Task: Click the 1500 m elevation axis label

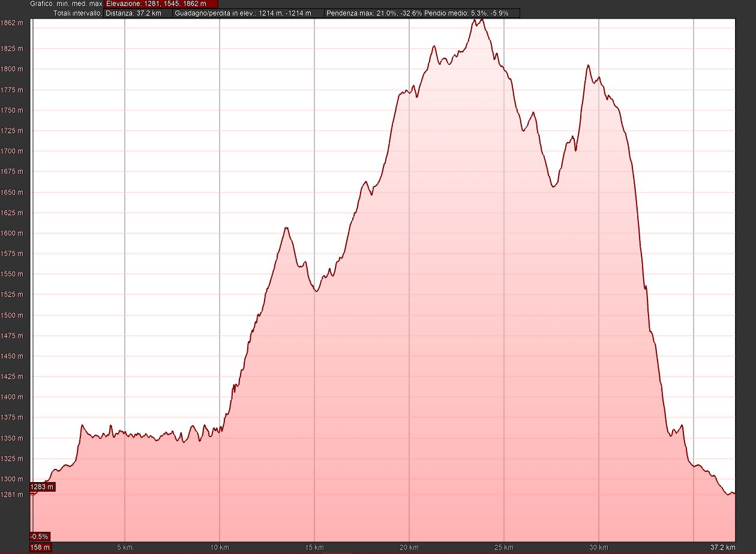Action: (12, 315)
